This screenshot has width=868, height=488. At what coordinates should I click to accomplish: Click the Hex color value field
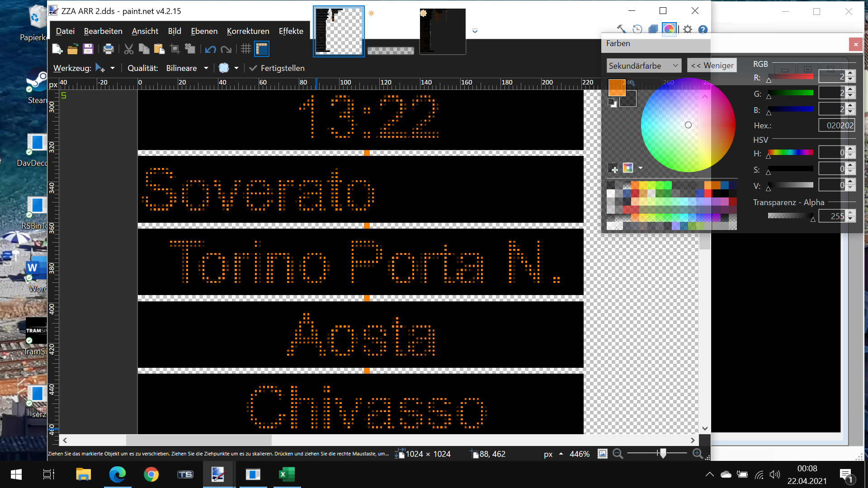(x=837, y=126)
